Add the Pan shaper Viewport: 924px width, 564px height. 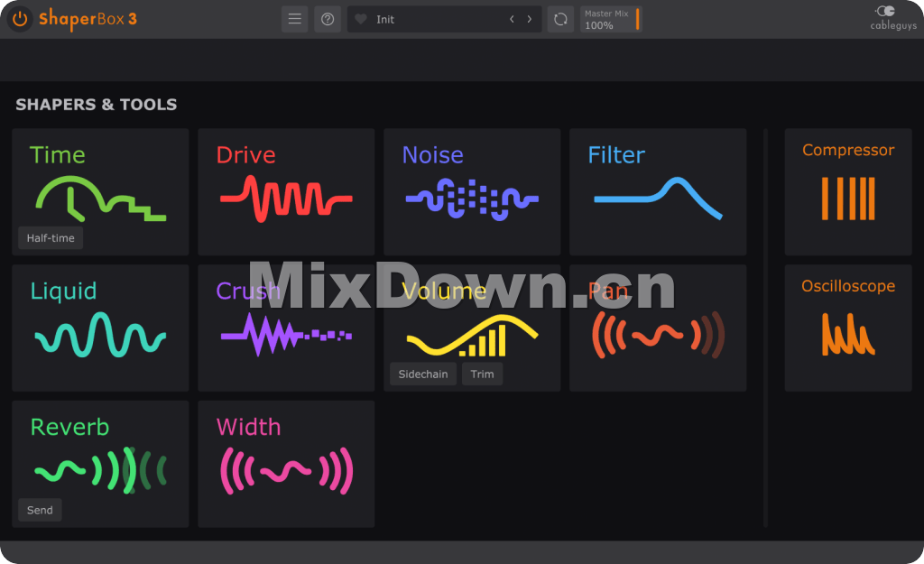click(x=658, y=328)
